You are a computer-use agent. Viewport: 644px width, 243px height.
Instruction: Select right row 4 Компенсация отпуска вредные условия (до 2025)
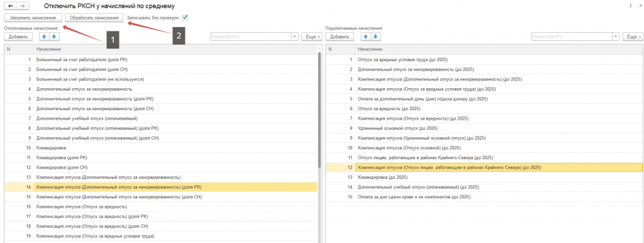coord(484,89)
